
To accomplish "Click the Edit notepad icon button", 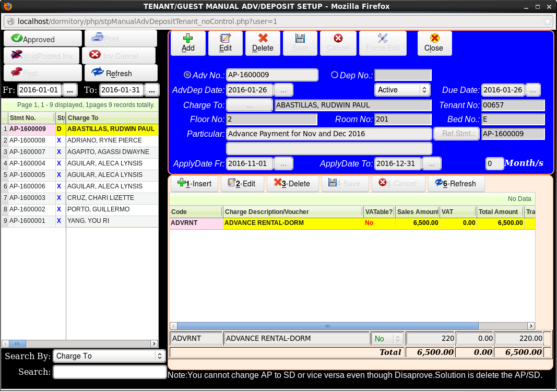I will (226, 43).
